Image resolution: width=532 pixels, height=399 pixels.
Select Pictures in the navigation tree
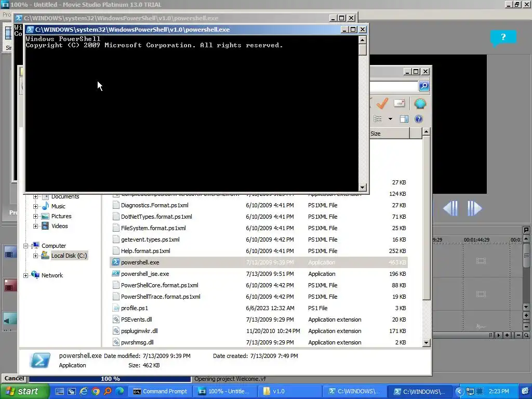[x=61, y=216]
